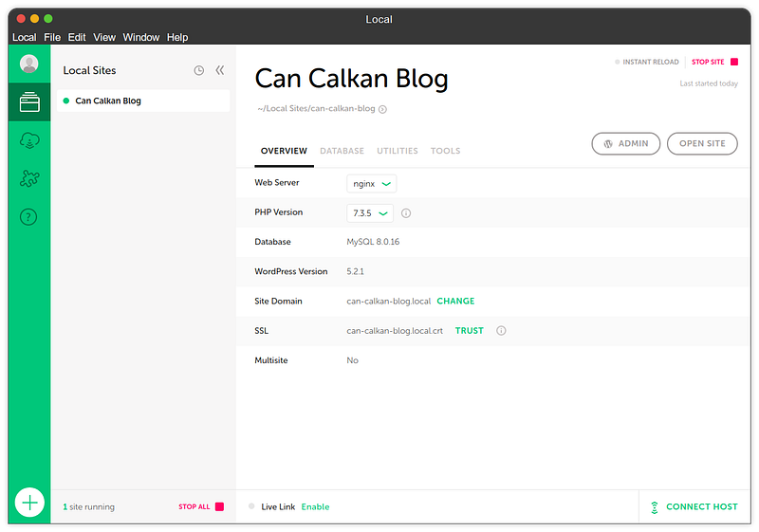Image resolution: width=759 pixels, height=532 pixels.
Task: Click Enable next to Live Link
Action: click(315, 506)
